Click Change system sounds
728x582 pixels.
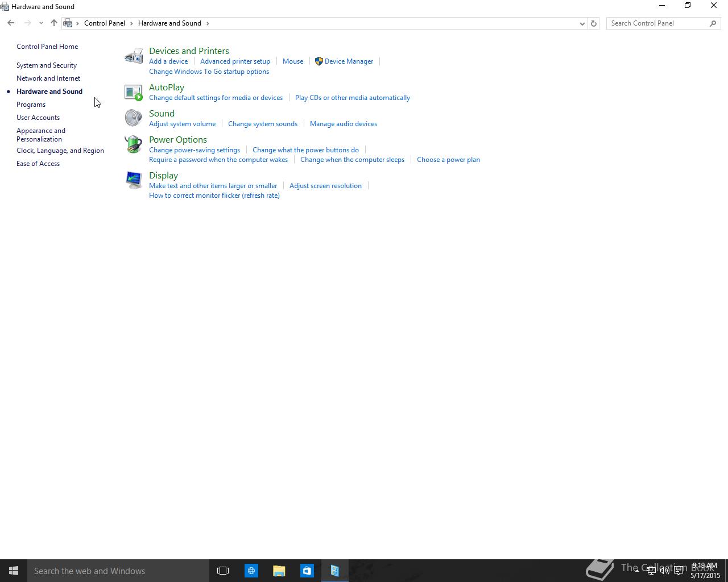[263, 124]
